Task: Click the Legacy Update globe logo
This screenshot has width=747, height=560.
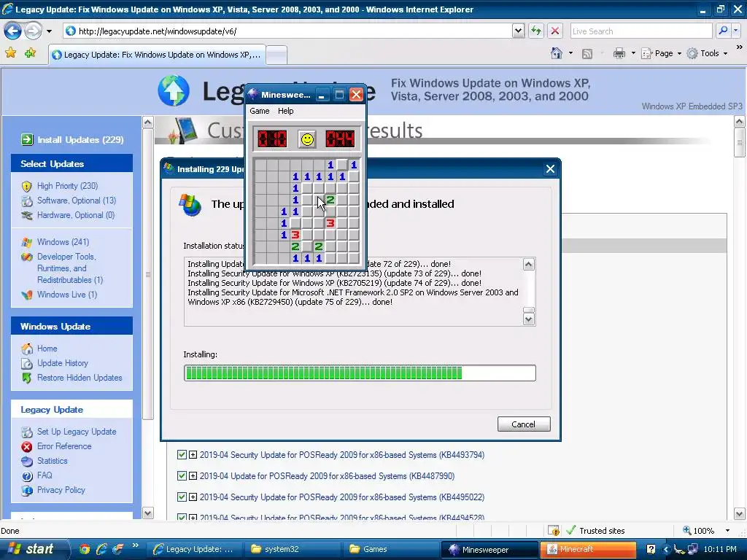Action: click(174, 90)
